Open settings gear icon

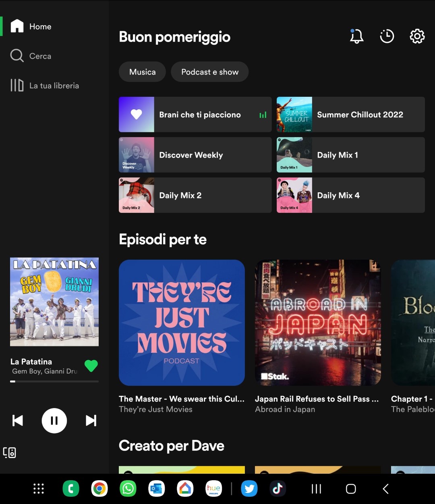[x=417, y=36]
